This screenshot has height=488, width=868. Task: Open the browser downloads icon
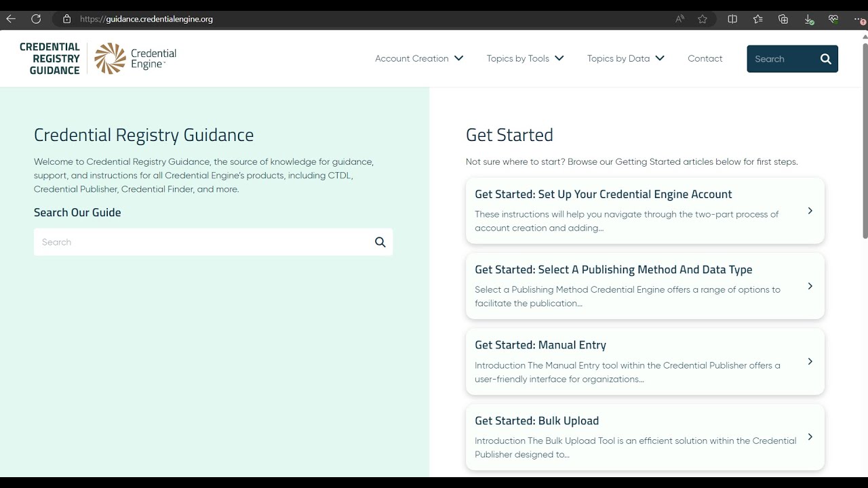point(809,20)
